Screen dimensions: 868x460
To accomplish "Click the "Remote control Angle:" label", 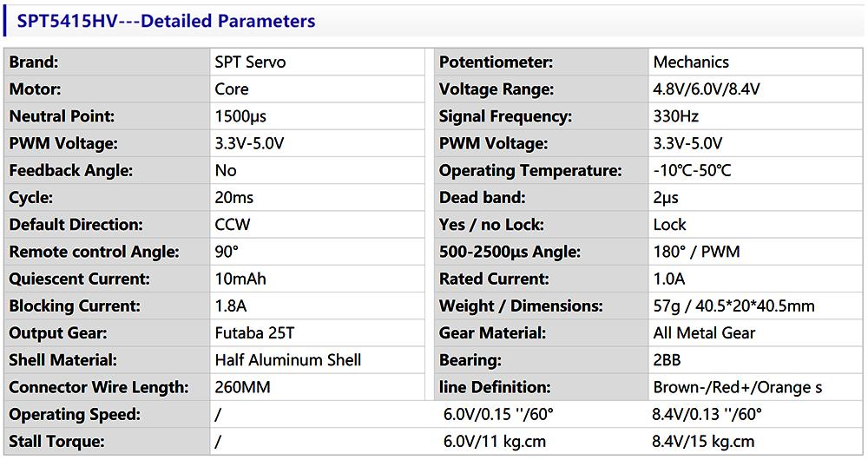I will [x=95, y=252].
